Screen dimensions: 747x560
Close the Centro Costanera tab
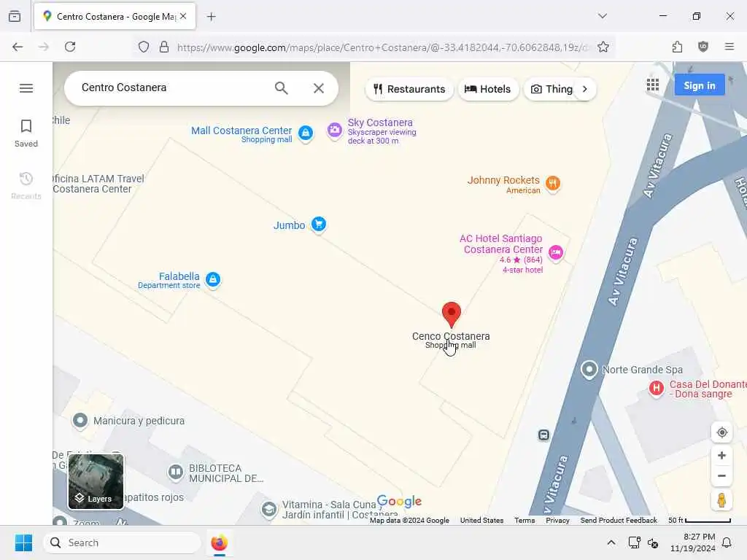coord(183,16)
